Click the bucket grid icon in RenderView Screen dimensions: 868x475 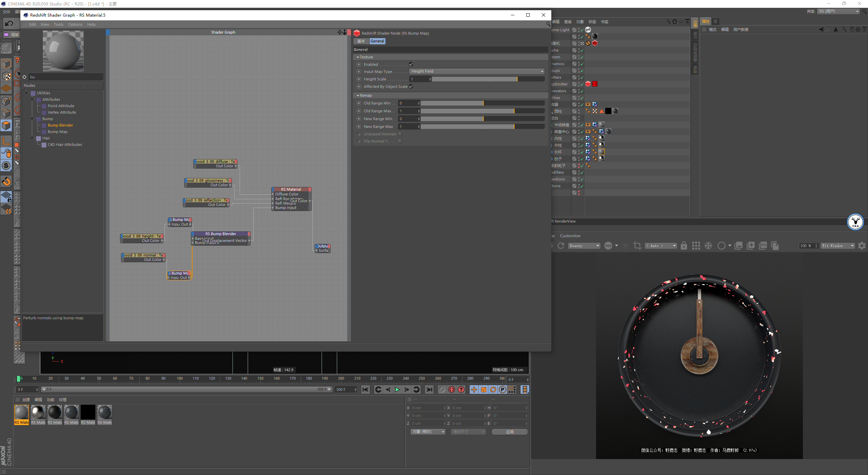696,246
